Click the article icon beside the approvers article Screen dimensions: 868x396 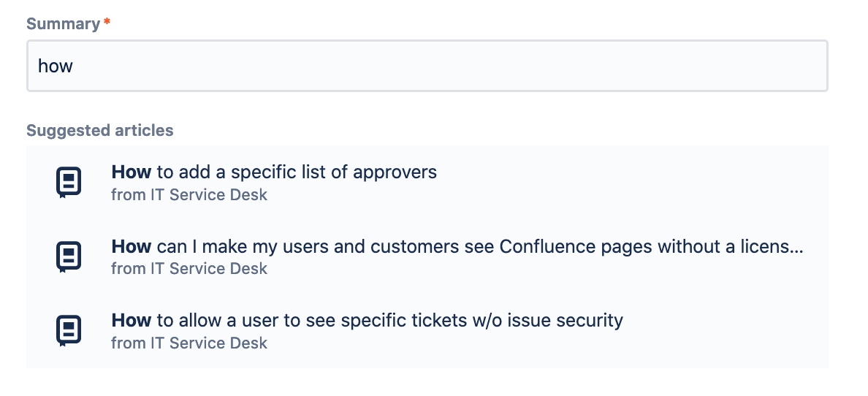pos(69,182)
